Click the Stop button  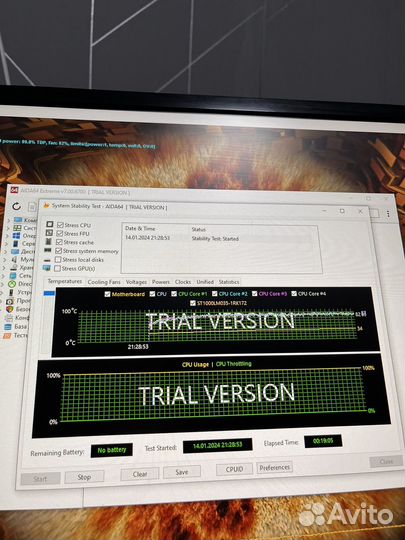click(84, 477)
